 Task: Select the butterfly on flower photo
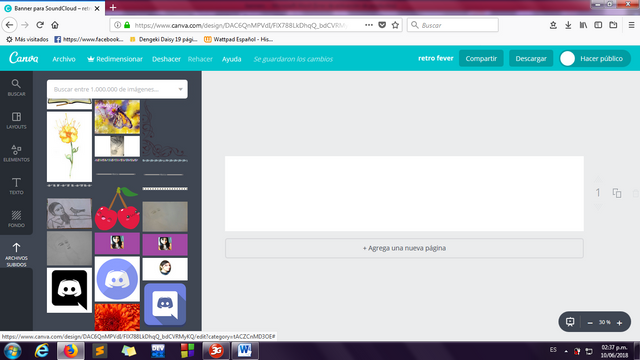117,117
